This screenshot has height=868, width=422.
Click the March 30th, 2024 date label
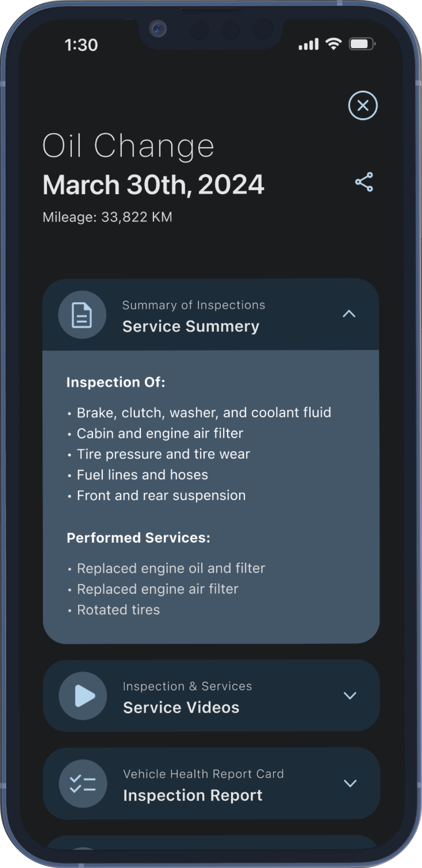click(153, 185)
